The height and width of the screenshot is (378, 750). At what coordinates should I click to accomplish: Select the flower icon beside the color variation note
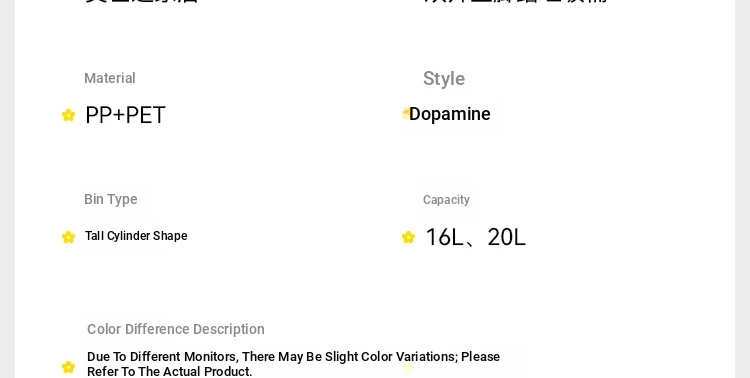[68, 367]
